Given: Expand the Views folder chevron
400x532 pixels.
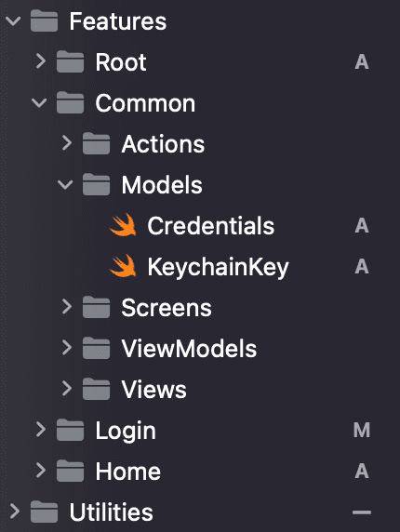Looking at the screenshot, I should [x=67, y=389].
